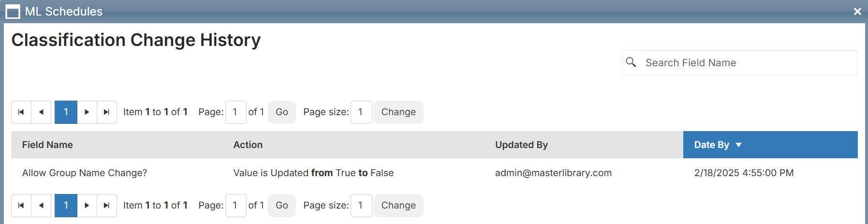The width and height of the screenshot is (868, 224).
Task: Go to first page in top pager
Action: coord(21,112)
